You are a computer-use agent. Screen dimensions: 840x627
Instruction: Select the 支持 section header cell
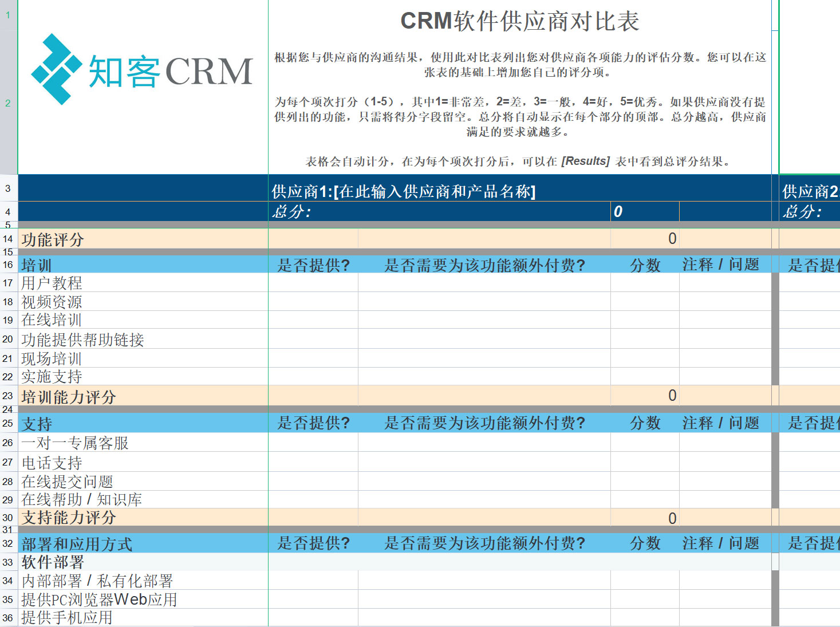pos(143,423)
